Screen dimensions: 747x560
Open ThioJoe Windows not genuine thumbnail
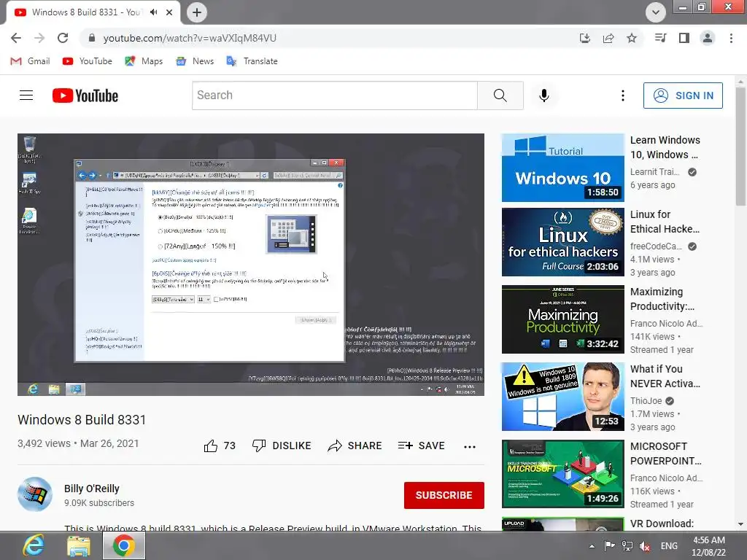(562, 397)
